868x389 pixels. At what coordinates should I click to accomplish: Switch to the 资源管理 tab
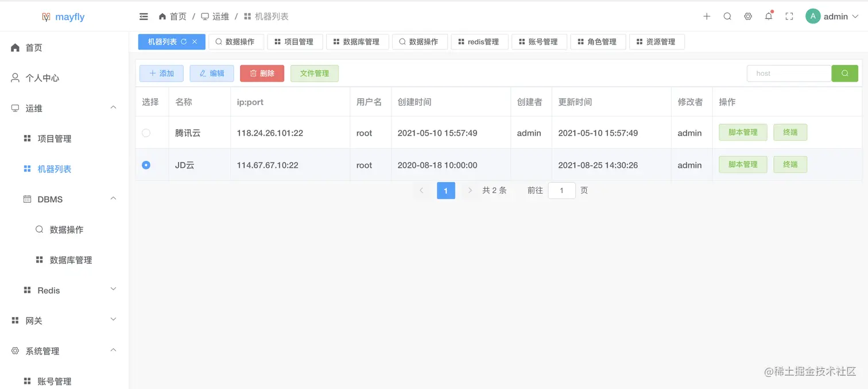pyautogui.click(x=657, y=41)
